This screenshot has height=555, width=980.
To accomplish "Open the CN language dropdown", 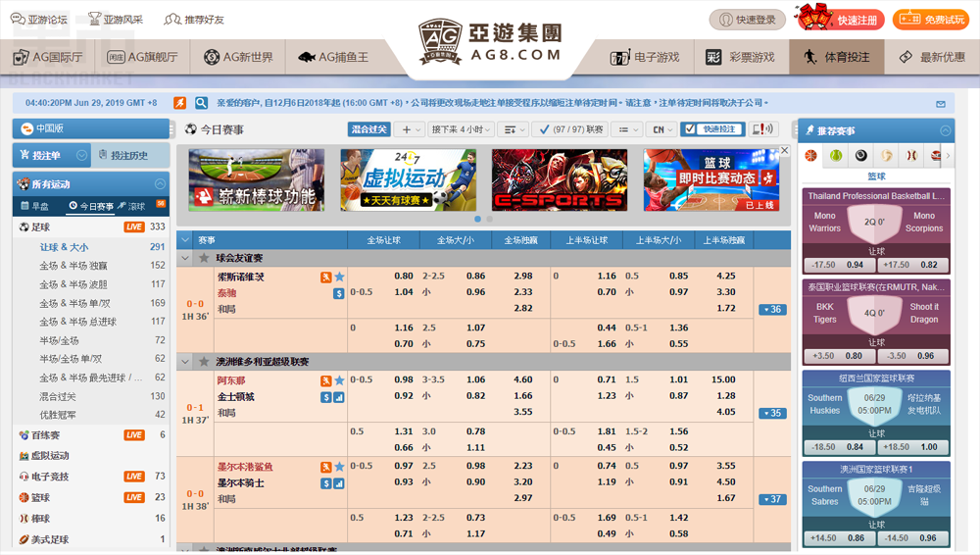I will 661,129.
